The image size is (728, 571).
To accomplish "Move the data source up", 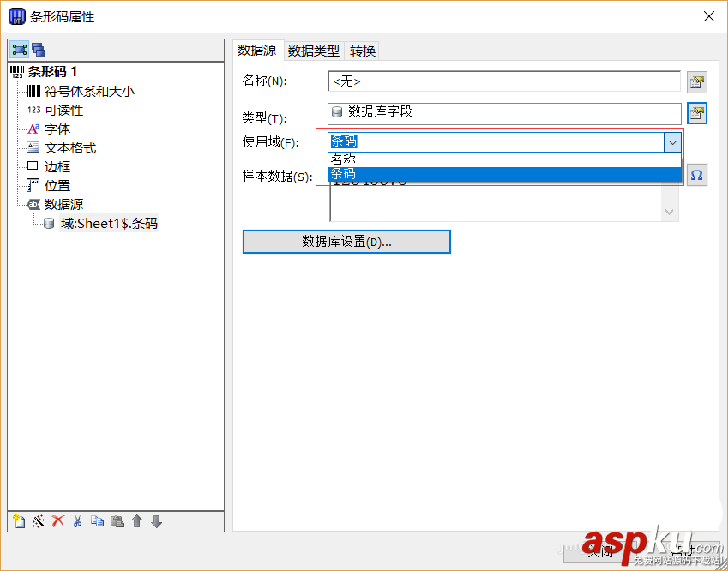I will click(x=136, y=520).
